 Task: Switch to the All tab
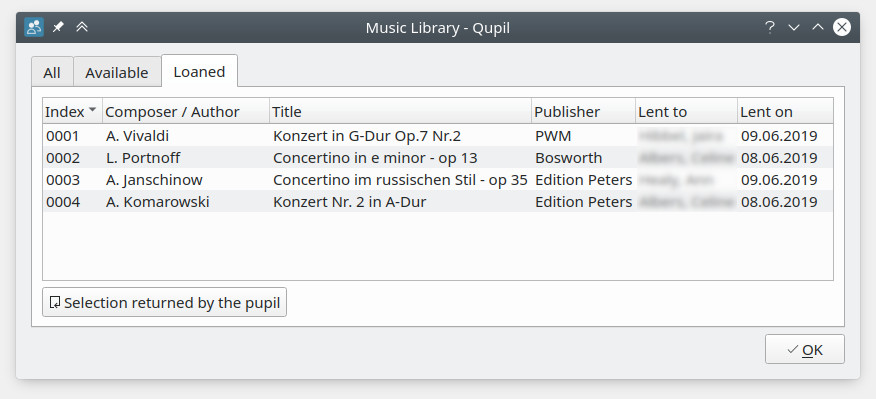pos(52,73)
